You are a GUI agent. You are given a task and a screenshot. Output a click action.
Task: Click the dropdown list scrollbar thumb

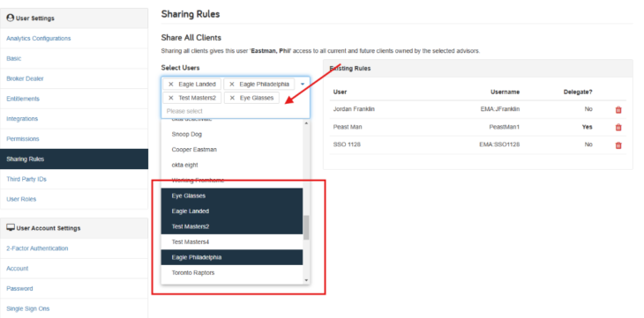click(x=306, y=227)
